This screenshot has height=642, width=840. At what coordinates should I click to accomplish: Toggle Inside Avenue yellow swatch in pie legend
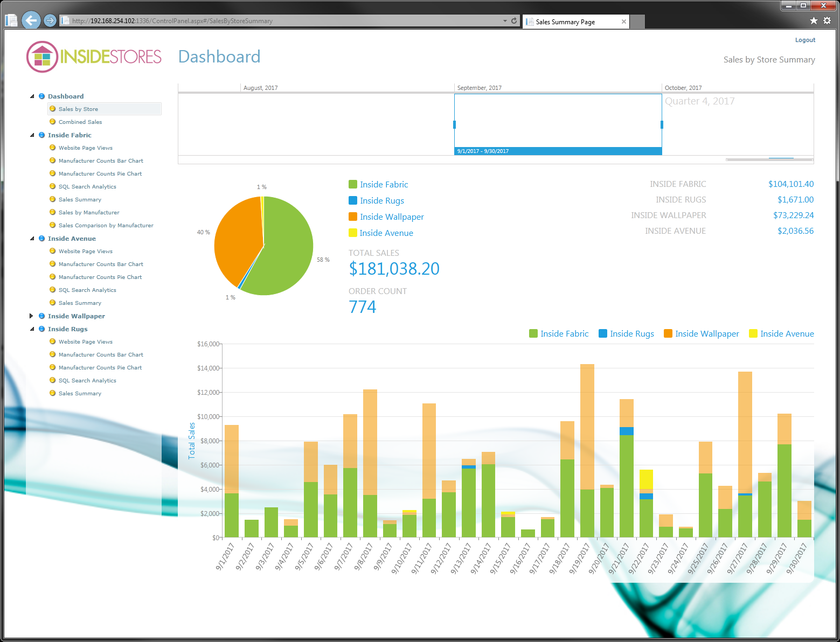353,233
